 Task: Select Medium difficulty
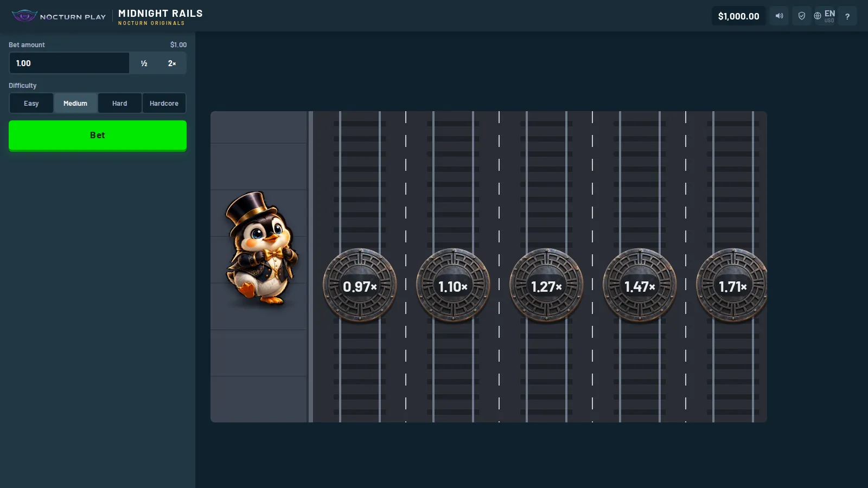[x=75, y=103]
